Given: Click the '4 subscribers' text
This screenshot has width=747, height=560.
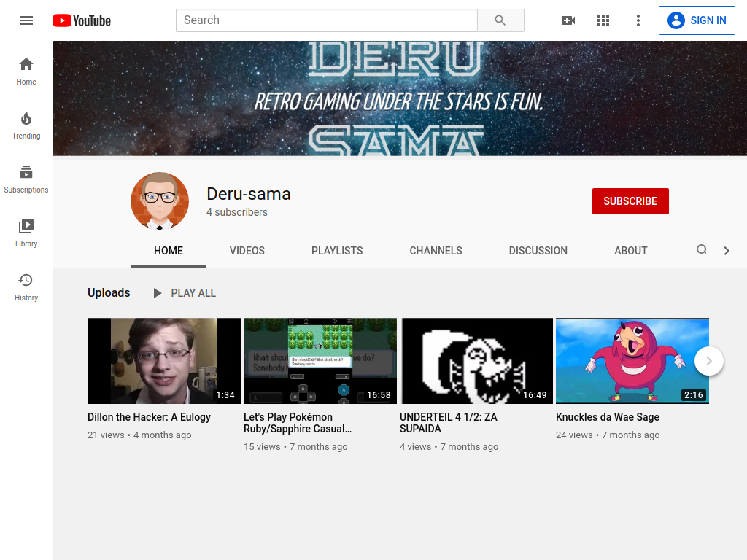Looking at the screenshot, I should [x=237, y=212].
